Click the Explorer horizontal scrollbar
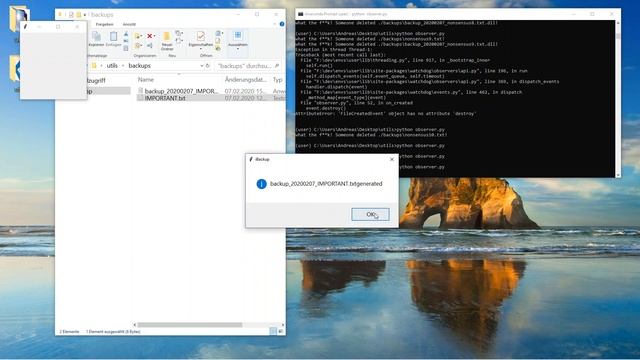Image resolution: width=640 pixels, height=360 pixels. coord(190,325)
